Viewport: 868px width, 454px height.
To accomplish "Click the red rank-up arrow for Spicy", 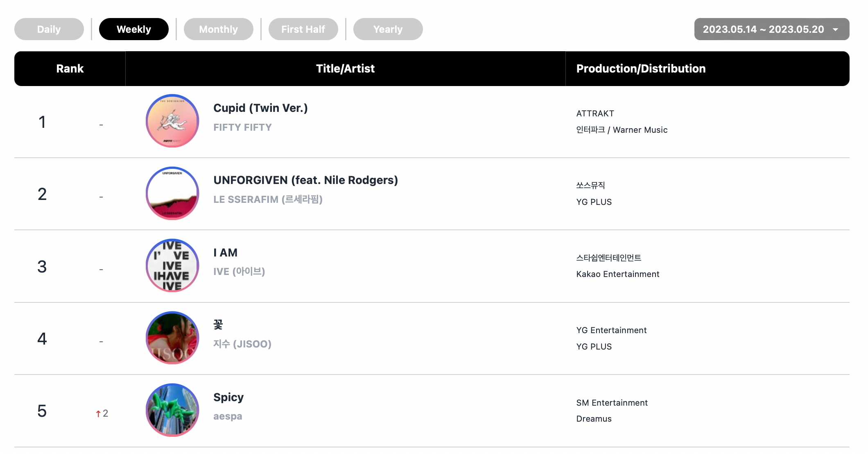I will (x=98, y=414).
